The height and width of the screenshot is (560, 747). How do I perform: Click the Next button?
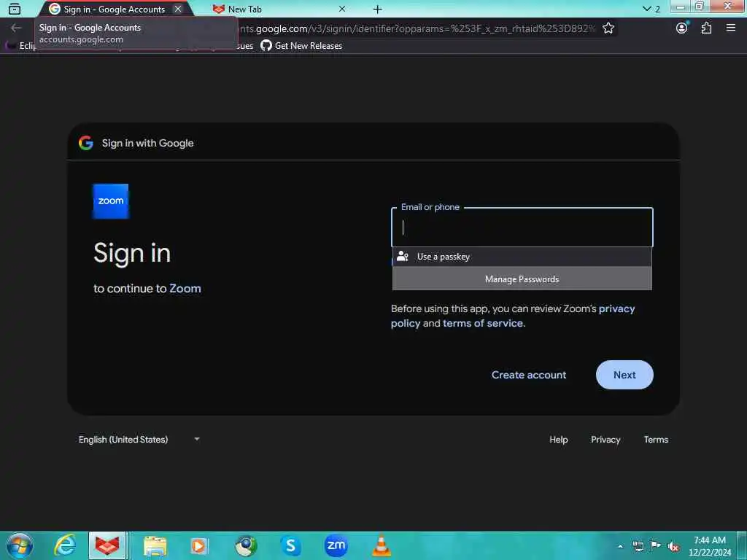pos(624,375)
